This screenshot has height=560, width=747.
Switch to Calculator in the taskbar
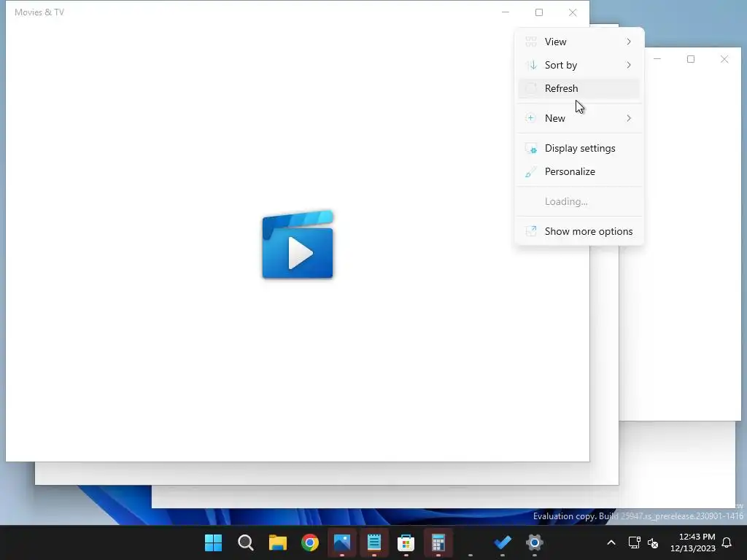438,542
